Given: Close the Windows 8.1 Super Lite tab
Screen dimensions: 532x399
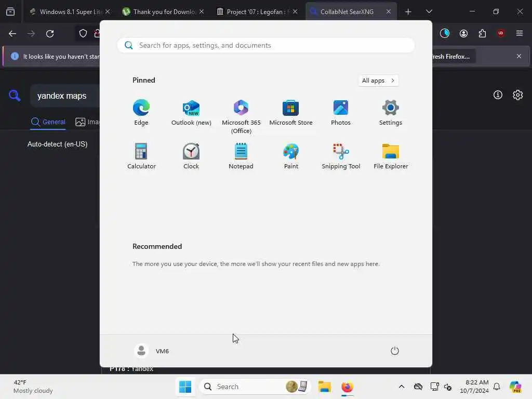Looking at the screenshot, I should tap(108, 11).
